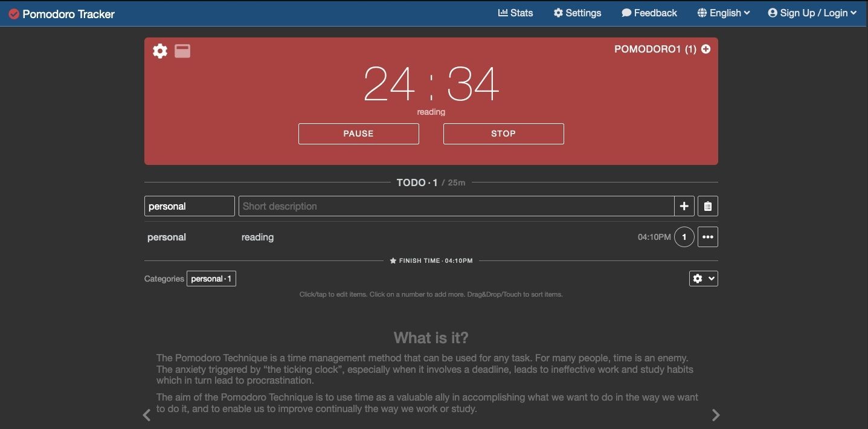Expand the English language dropdown
868x429 pixels.
(724, 13)
